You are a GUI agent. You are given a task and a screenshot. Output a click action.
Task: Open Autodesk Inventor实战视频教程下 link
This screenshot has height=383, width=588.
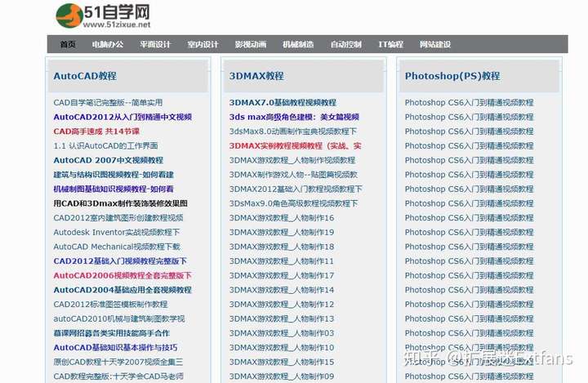(x=117, y=232)
